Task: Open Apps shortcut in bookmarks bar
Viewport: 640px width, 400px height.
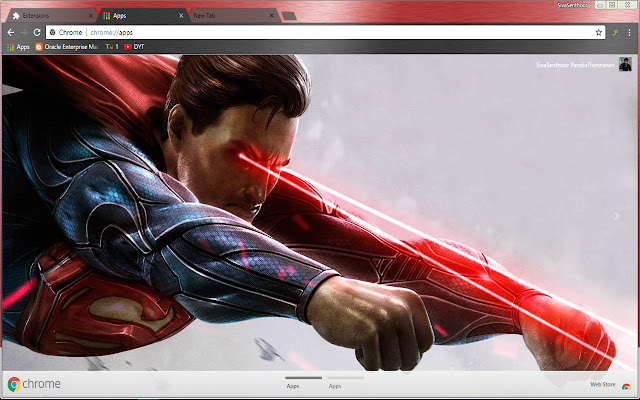Action: 18,47
